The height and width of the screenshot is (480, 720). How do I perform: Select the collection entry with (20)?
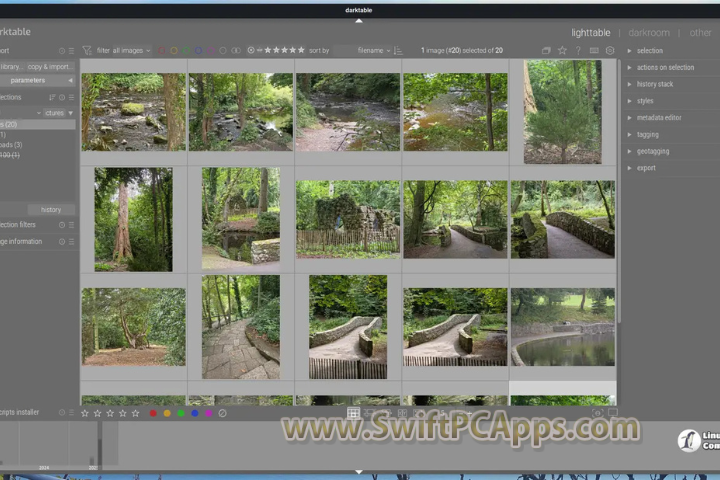click(37, 124)
